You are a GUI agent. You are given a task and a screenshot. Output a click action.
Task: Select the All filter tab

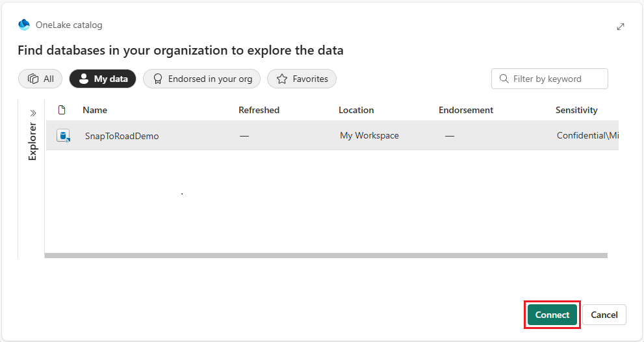click(40, 79)
